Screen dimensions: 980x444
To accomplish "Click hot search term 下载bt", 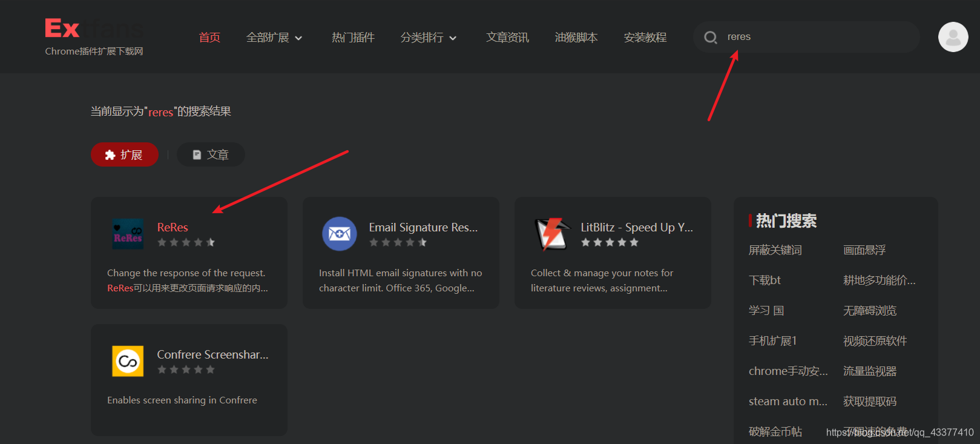I will (765, 280).
